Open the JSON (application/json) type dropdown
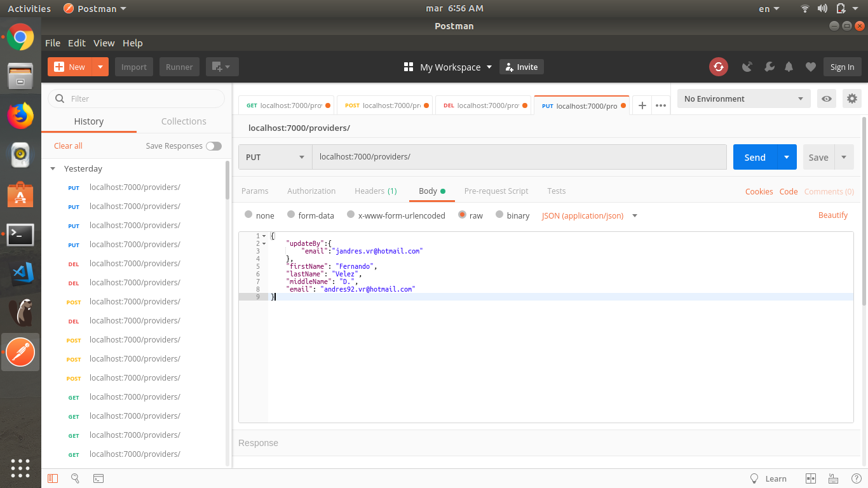868x488 pixels. pos(589,215)
